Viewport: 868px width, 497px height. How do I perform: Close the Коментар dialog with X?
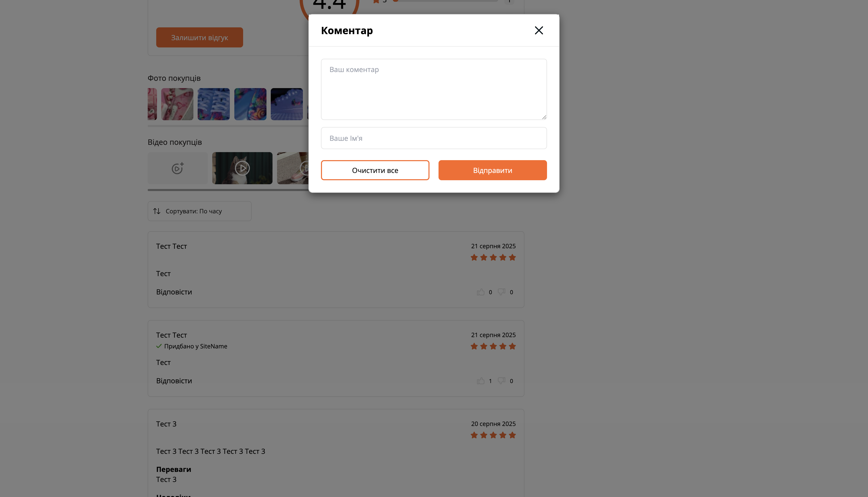[x=538, y=30]
